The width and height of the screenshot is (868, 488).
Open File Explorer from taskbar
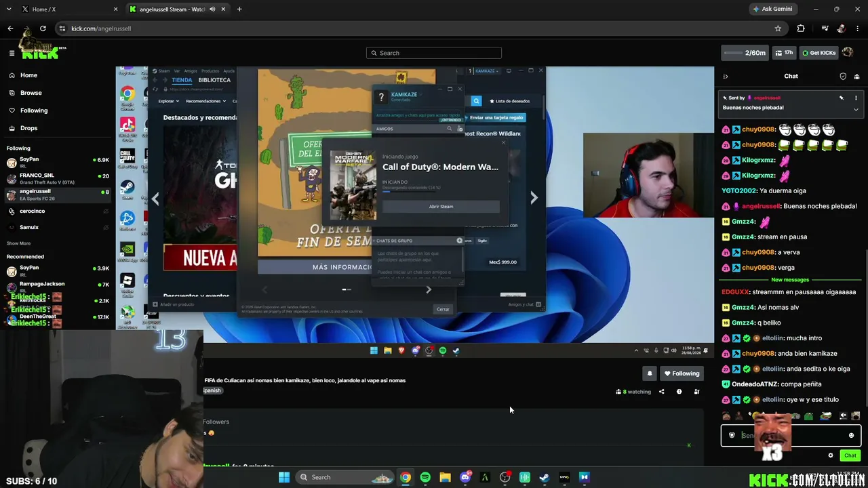[445, 477]
